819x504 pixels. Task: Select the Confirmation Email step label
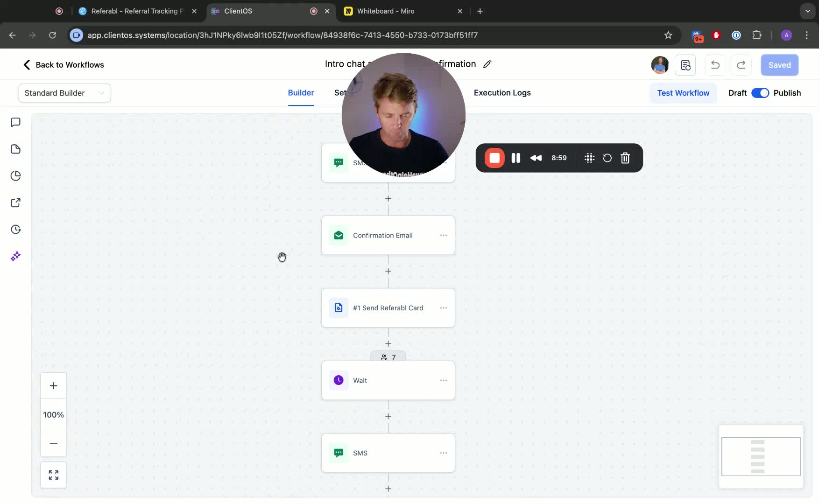pyautogui.click(x=383, y=236)
